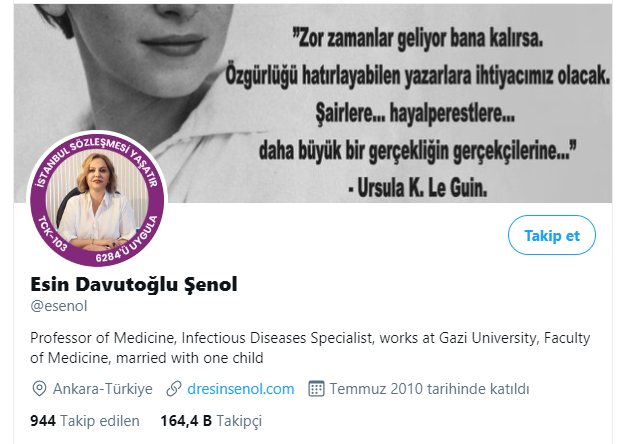
Task: Click the location pin icon
Action: pyautogui.click(x=39, y=389)
